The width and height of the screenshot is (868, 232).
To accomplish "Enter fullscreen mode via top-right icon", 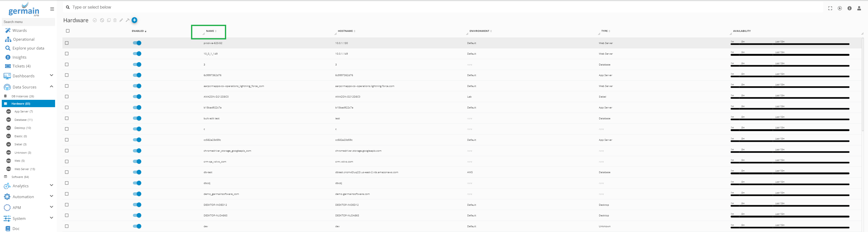I will pos(830,8).
